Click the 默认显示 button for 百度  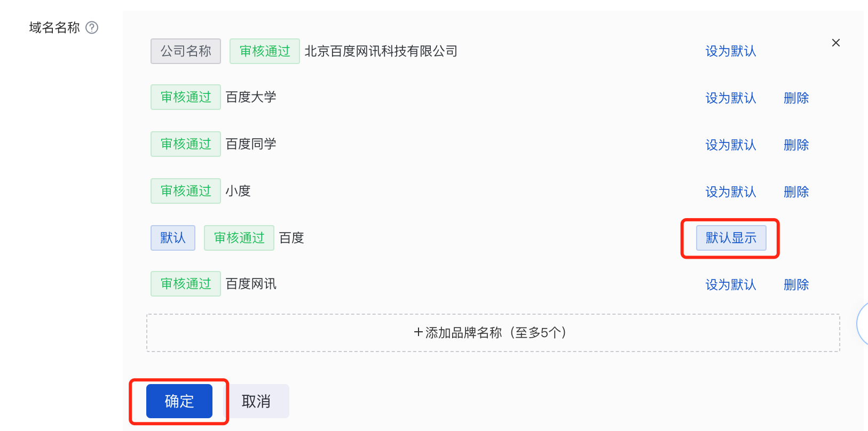(731, 238)
